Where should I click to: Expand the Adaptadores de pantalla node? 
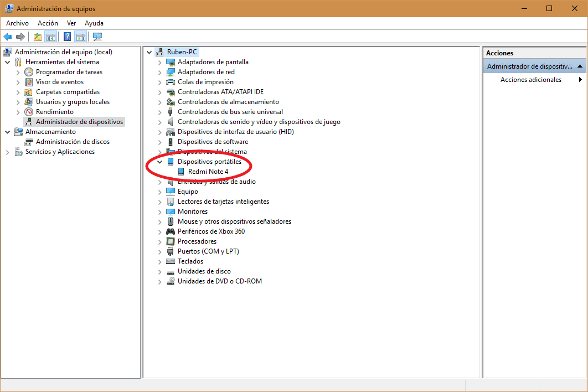160,62
